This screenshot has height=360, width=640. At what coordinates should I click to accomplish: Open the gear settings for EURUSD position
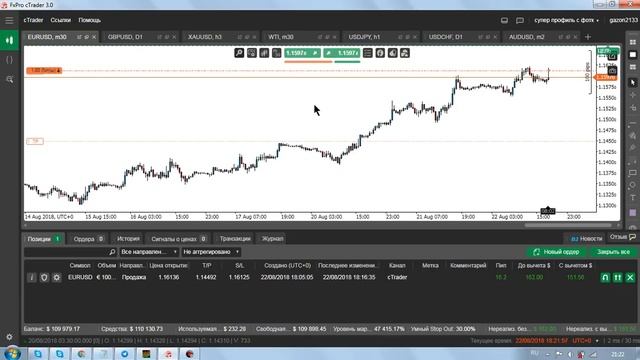[x=56, y=278]
